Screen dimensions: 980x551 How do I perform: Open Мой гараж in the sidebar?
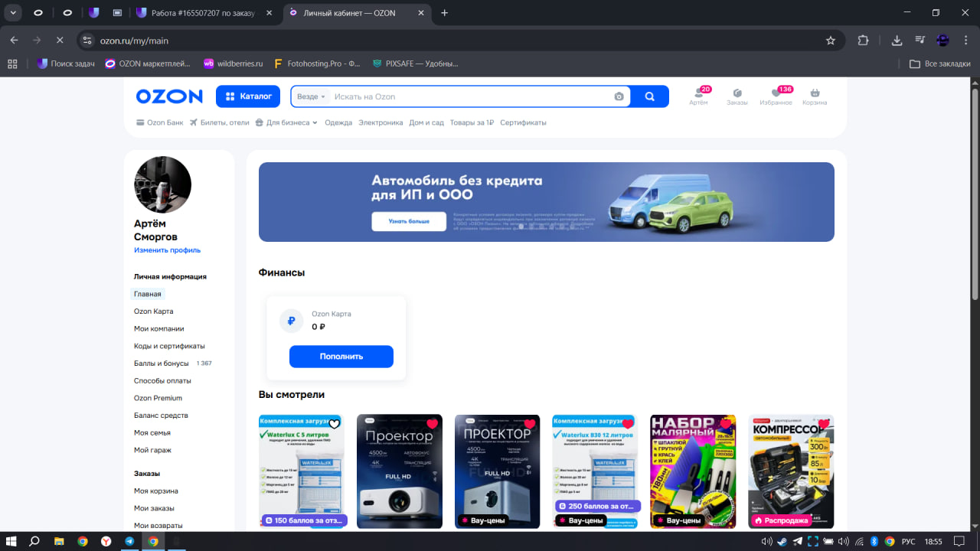(x=152, y=450)
